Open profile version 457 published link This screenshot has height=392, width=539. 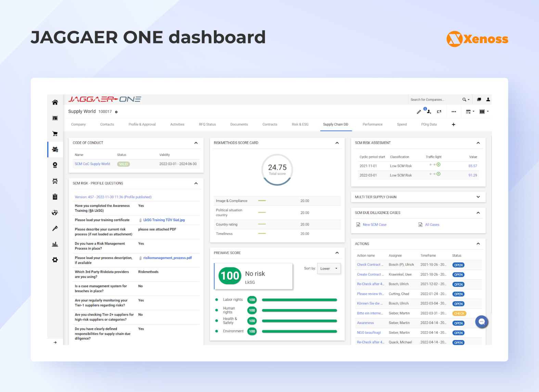113,197
